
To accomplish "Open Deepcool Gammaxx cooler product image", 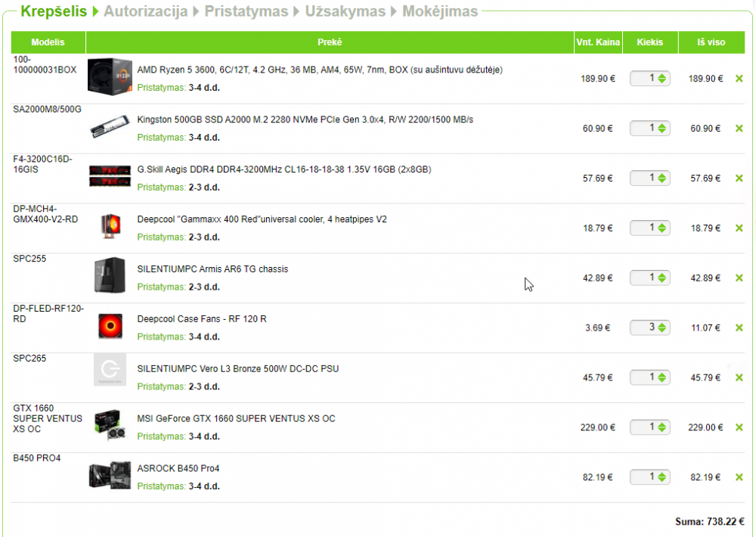I will (110, 226).
